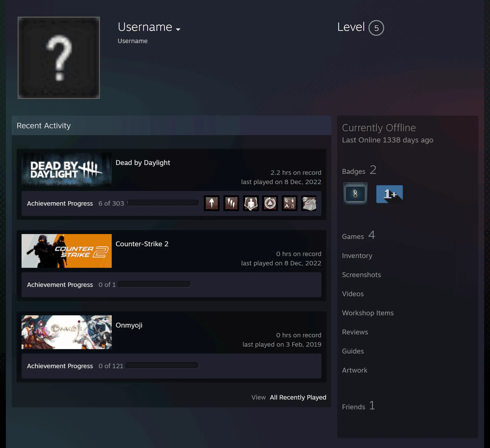490x448 pixels.
Task: Click the question mark profile avatar
Action: point(59,58)
